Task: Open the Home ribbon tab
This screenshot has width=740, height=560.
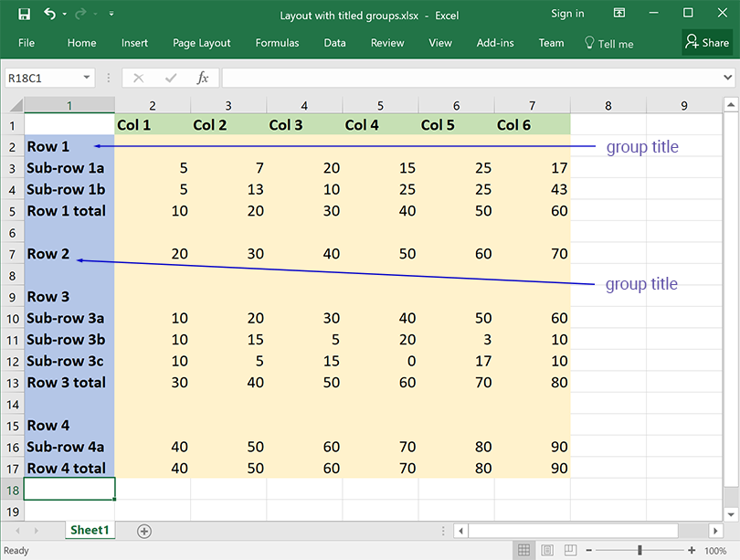Action: click(x=81, y=43)
